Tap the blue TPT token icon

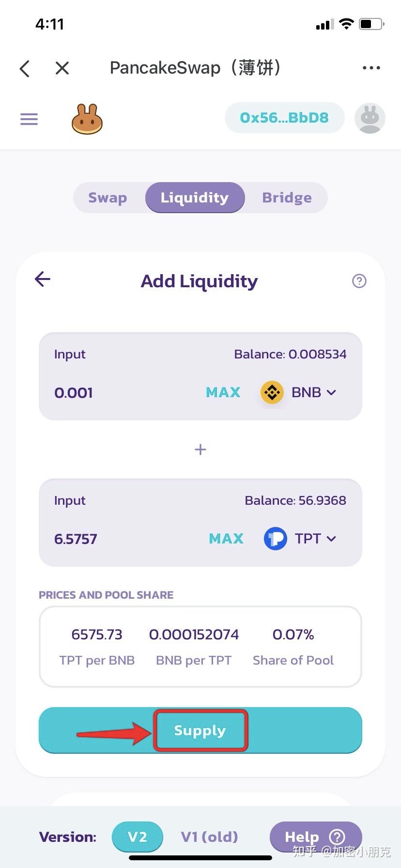276,539
